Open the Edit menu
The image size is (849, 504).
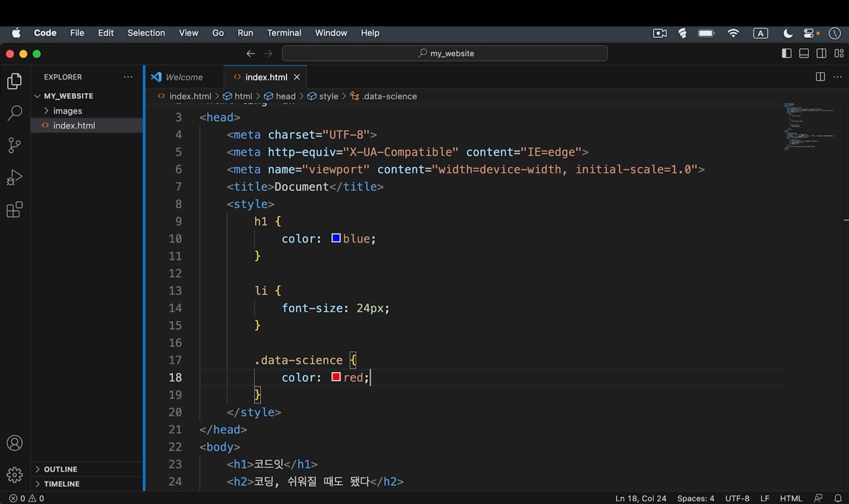point(106,33)
